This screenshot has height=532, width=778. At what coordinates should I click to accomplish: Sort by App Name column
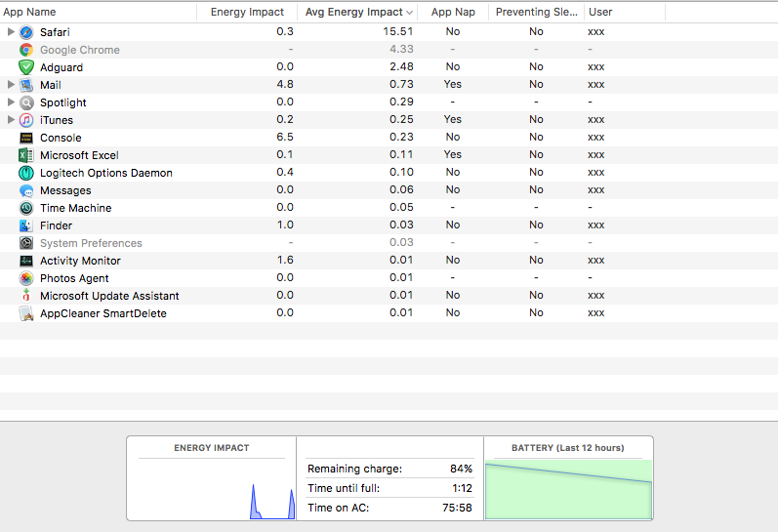(x=99, y=12)
